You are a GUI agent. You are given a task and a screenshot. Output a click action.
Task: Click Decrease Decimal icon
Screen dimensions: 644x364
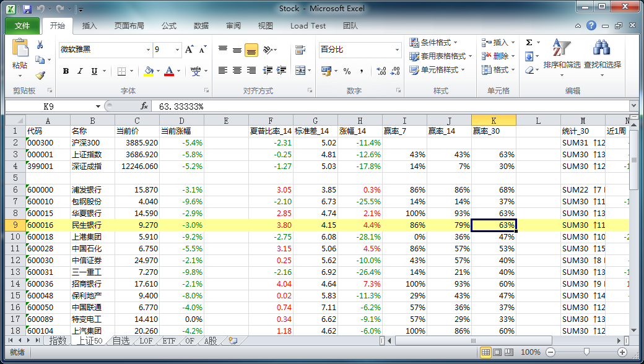tap(395, 71)
